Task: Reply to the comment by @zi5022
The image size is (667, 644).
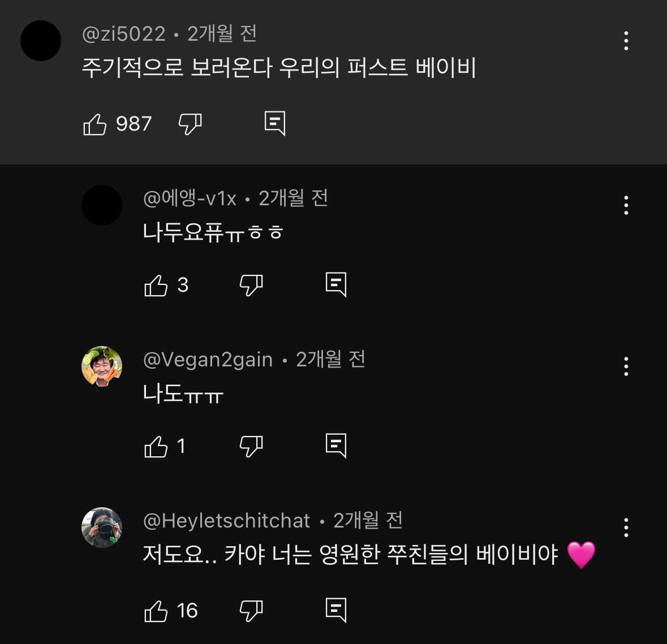Action: [275, 123]
